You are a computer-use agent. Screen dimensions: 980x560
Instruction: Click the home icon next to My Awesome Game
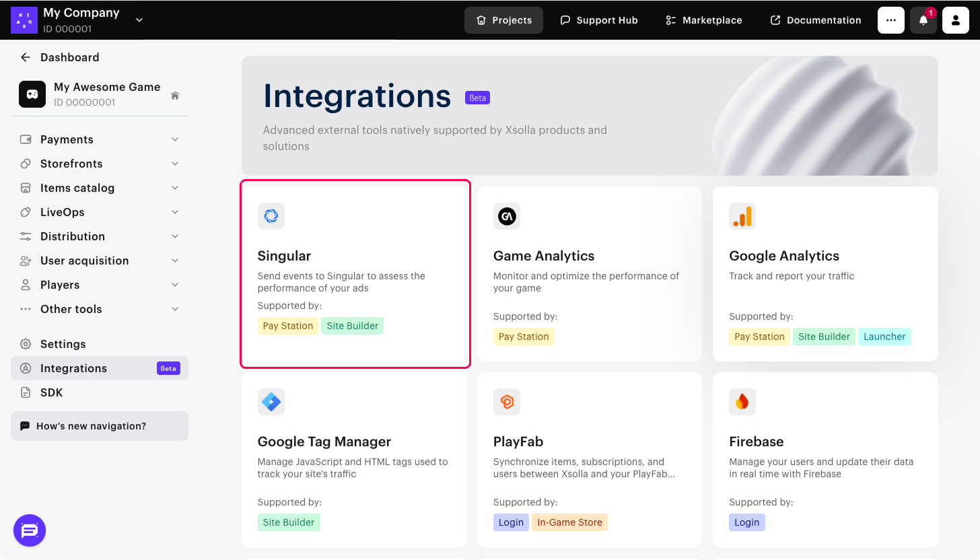click(x=175, y=96)
